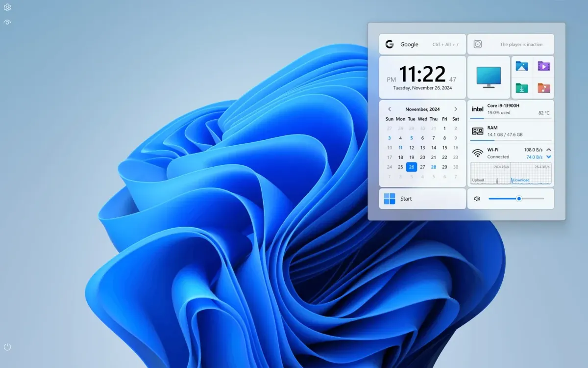
Task: Open the Videos folder icon
Action: [543, 66]
